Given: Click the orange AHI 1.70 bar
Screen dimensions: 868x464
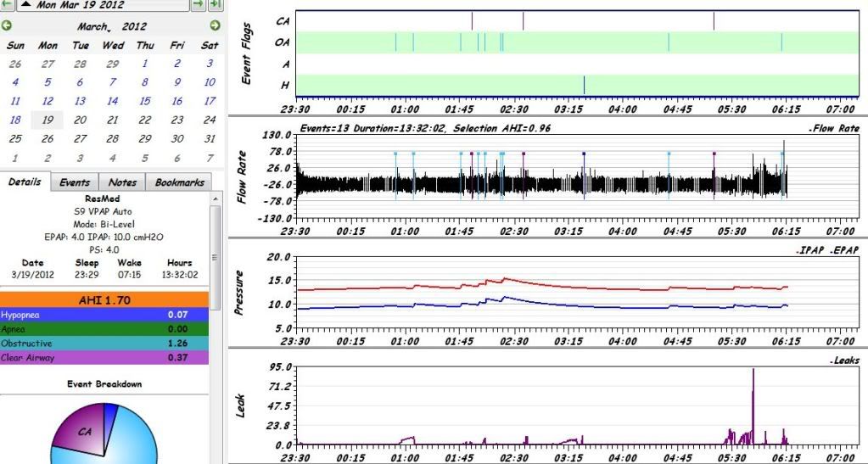Looking at the screenshot, I should [104, 300].
